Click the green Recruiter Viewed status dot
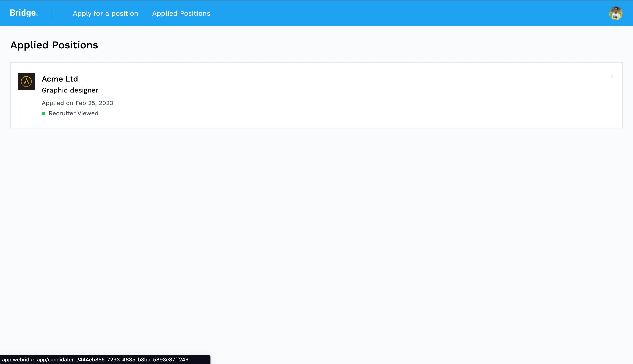633x364 pixels. [43, 114]
